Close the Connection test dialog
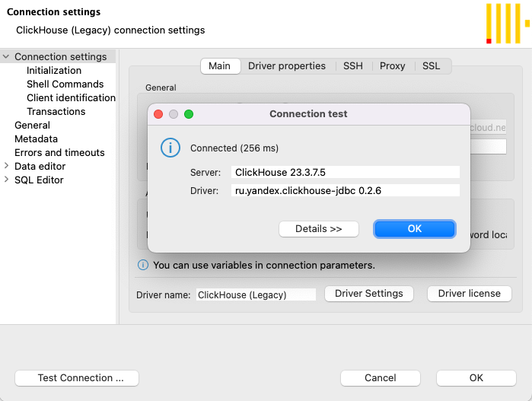The image size is (532, 401). (x=158, y=114)
